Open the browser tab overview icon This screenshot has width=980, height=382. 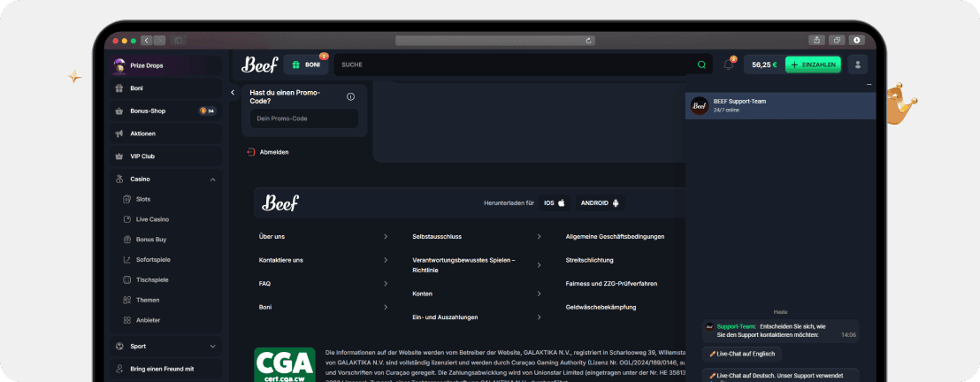(837, 40)
